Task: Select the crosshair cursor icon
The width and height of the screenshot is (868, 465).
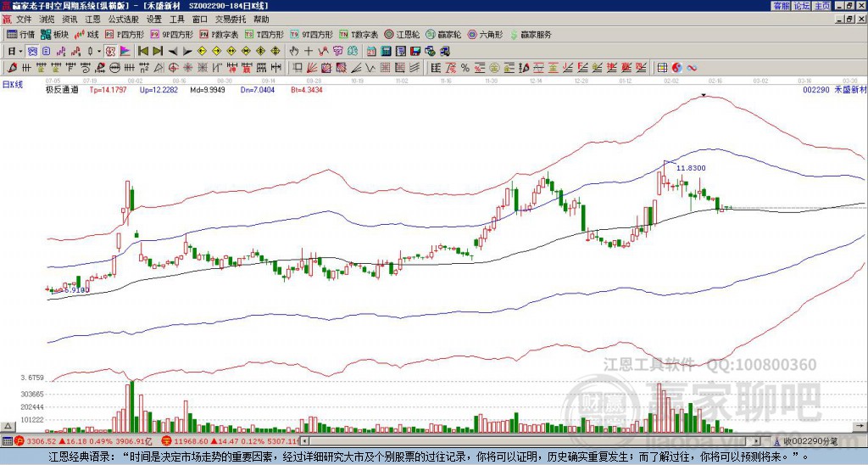Action: (x=309, y=52)
